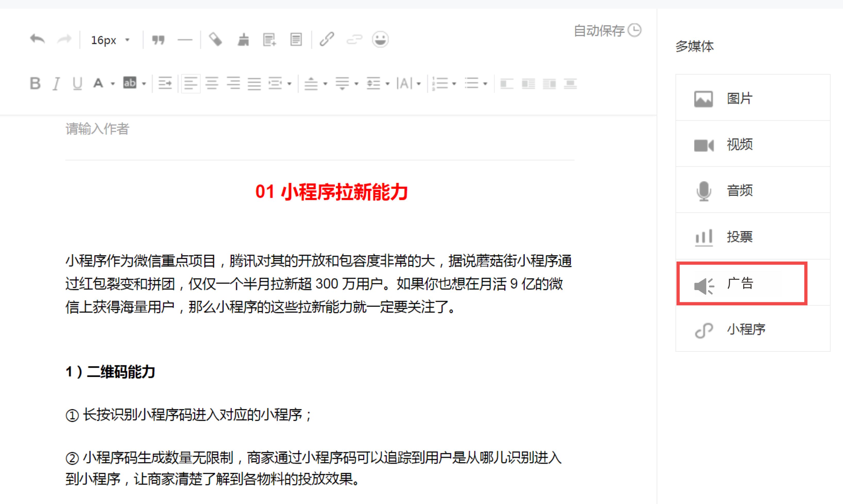Click the letter spacing |A| icon
The width and height of the screenshot is (843, 504).
click(x=404, y=84)
